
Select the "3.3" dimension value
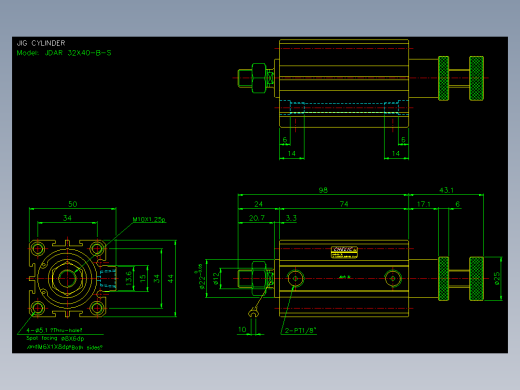tap(291, 218)
